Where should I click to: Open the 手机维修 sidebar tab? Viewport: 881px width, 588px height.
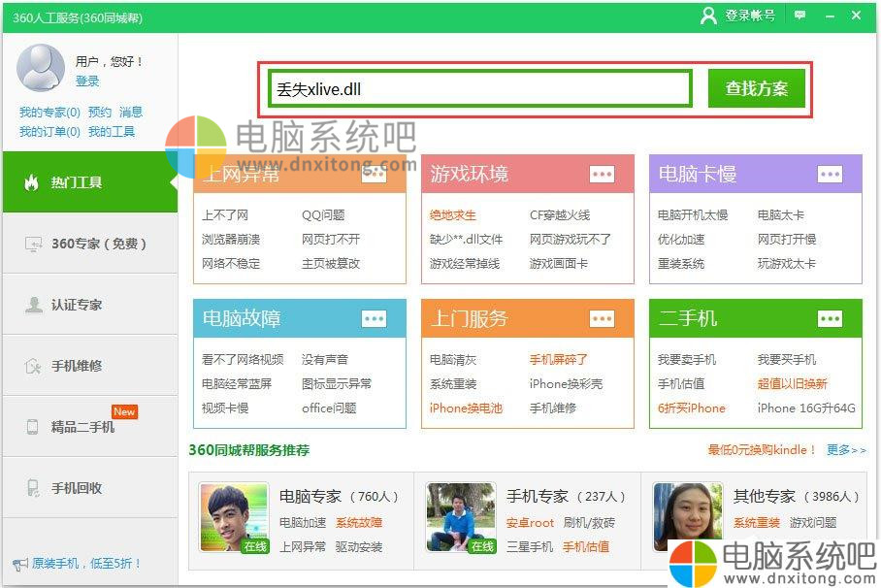pyautogui.click(x=90, y=366)
